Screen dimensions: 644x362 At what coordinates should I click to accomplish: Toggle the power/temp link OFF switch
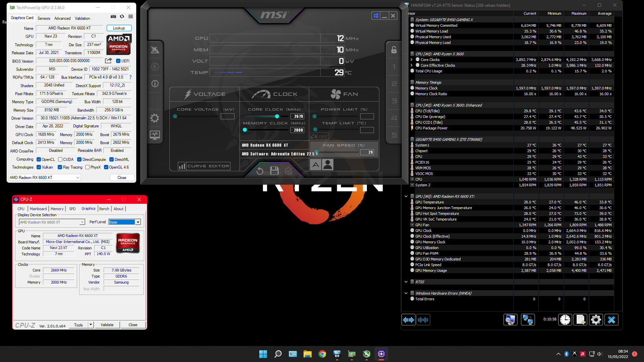coord(319,136)
